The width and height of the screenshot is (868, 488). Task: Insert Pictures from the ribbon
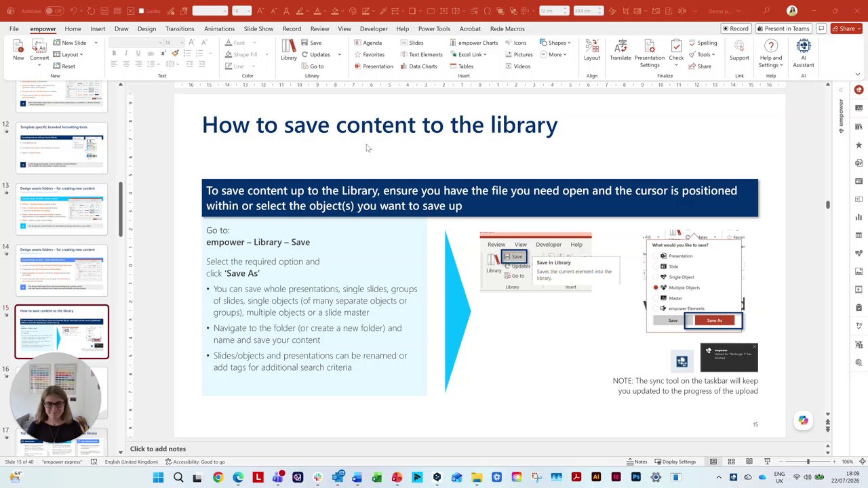tap(519, 54)
